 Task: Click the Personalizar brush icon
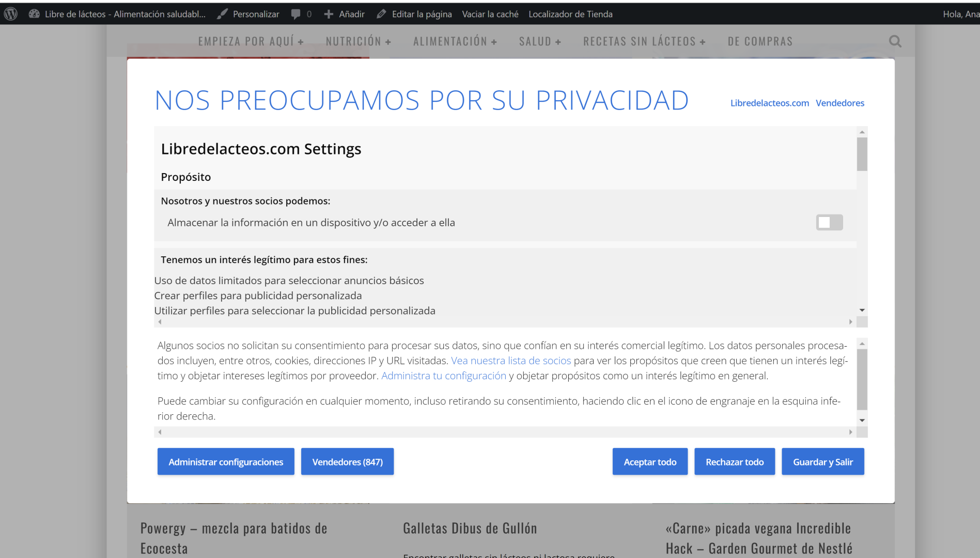(222, 14)
